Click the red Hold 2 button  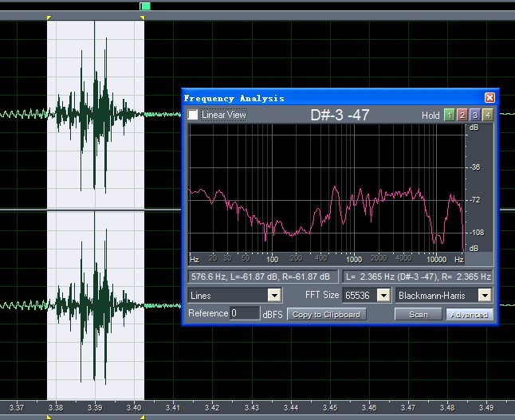(462, 115)
